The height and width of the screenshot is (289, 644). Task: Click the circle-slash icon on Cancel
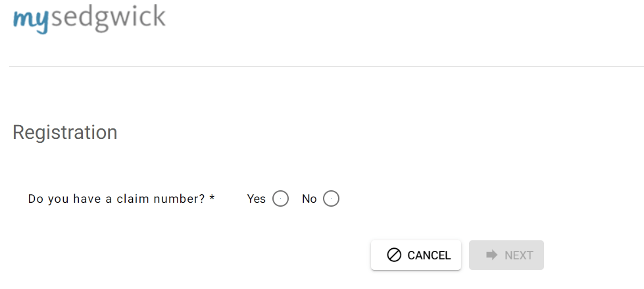tap(394, 255)
